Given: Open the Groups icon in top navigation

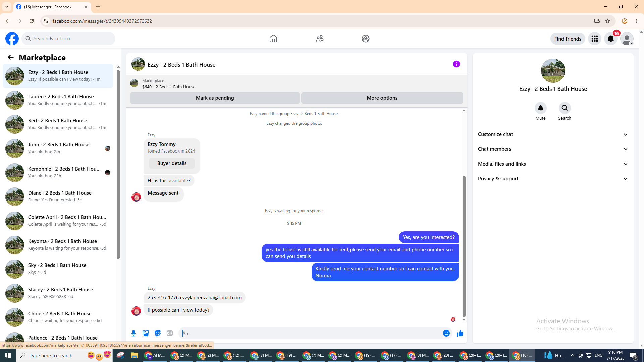Looking at the screenshot, I should pos(366,39).
